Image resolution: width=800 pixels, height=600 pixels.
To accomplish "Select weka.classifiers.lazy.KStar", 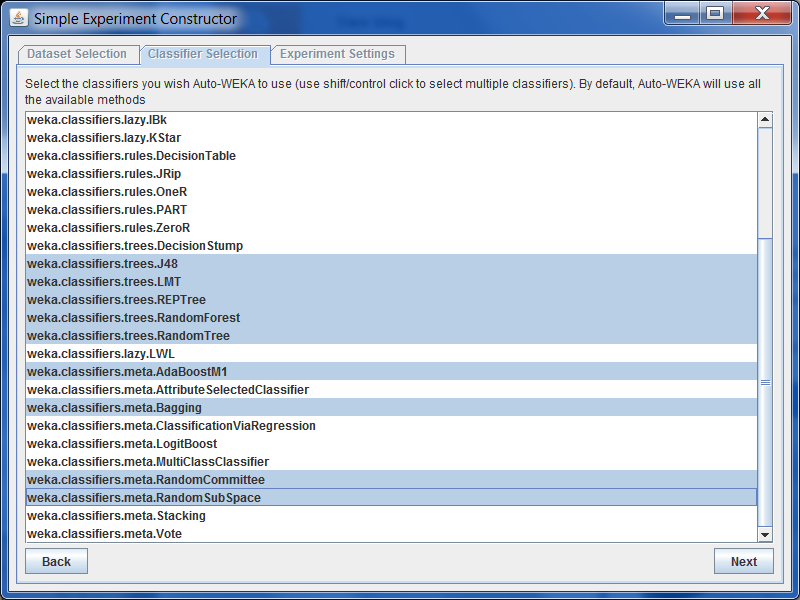I will [391, 138].
